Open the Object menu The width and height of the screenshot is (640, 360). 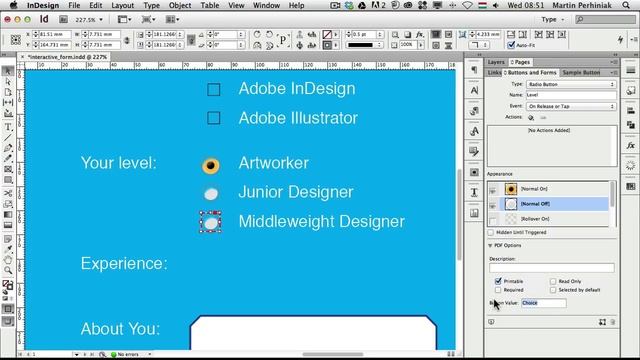[x=180, y=5]
